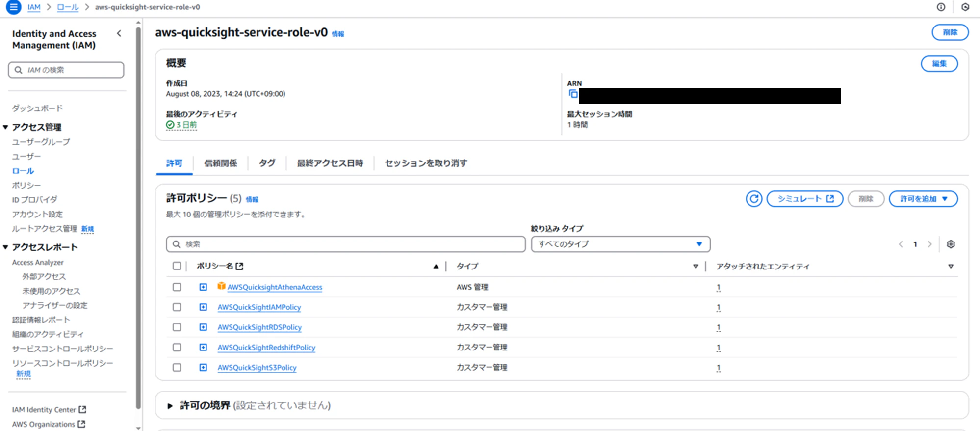Open the 情報 link beside 許可ポリシー
This screenshot has width=980, height=431.
pyautogui.click(x=252, y=199)
